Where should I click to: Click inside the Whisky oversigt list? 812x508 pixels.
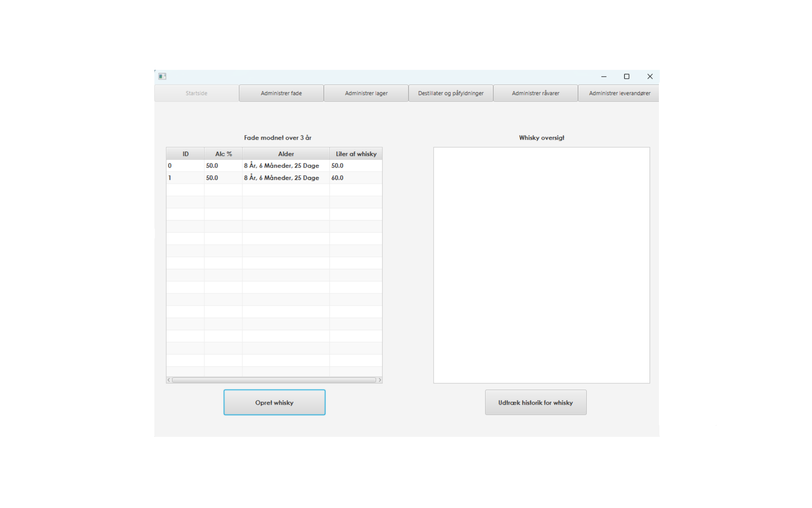(541, 265)
